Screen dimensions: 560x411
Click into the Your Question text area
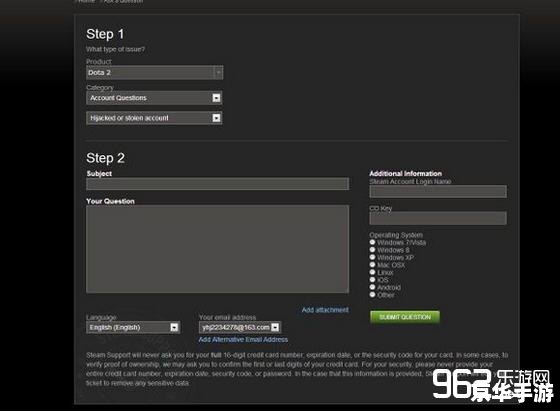point(218,249)
